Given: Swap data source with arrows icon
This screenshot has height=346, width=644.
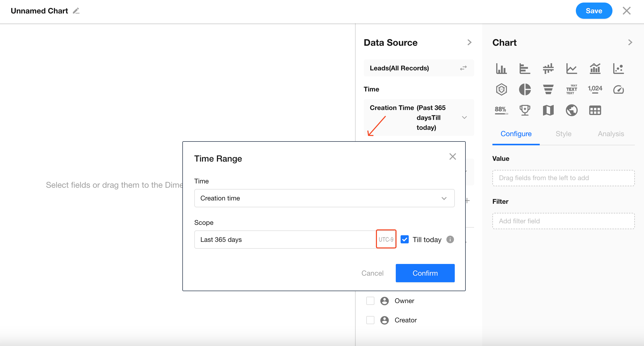Looking at the screenshot, I should [463, 68].
